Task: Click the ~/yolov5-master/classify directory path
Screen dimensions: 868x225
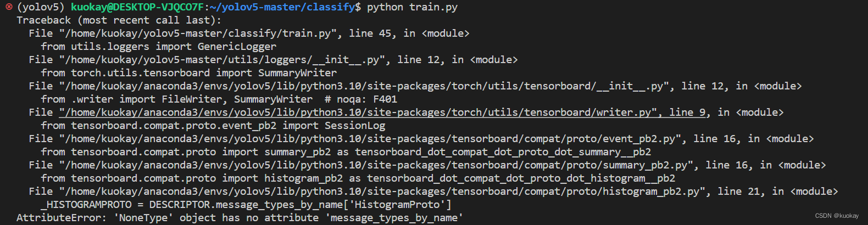Action: pyautogui.click(x=282, y=7)
